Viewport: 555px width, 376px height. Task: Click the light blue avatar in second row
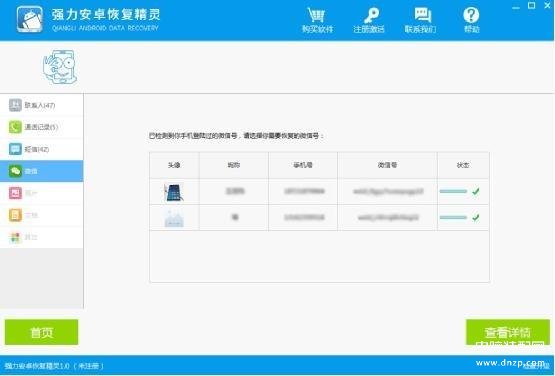coord(174,218)
